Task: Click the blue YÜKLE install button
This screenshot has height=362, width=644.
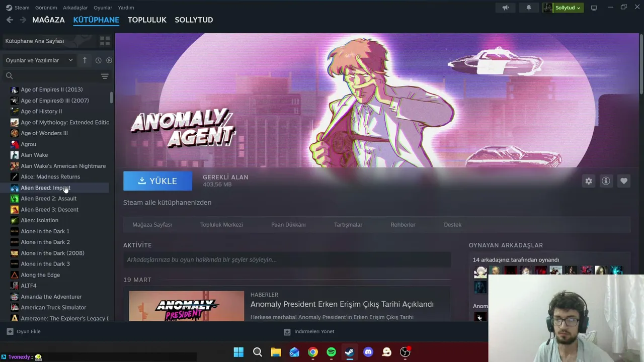Action: (x=157, y=181)
